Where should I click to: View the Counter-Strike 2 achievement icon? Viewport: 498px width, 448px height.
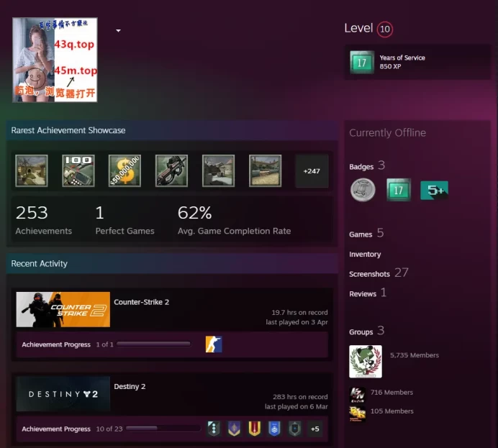pos(214,344)
